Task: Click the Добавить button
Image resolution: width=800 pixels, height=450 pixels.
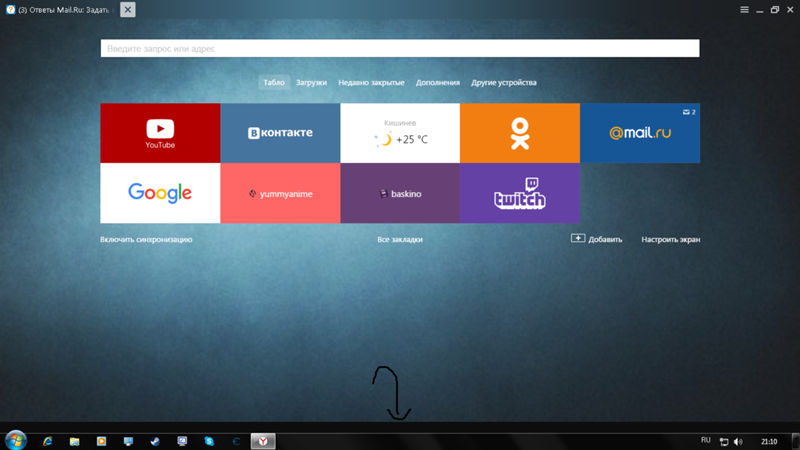Action: click(x=597, y=239)
